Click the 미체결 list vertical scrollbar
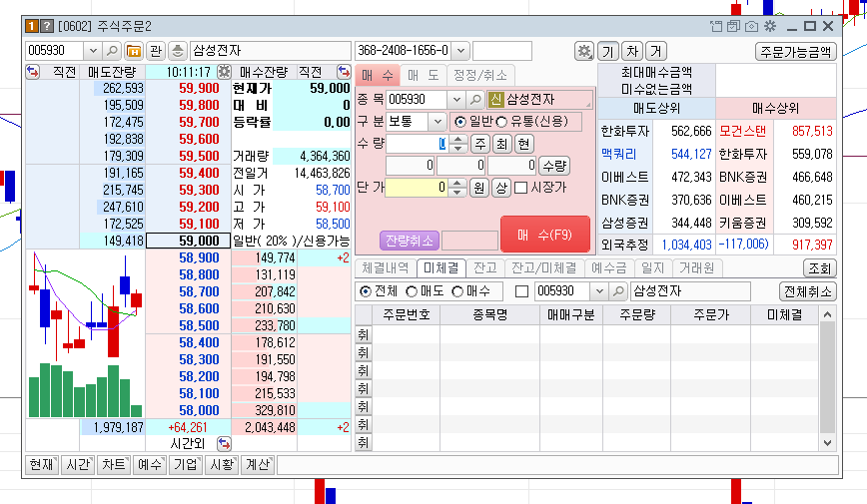The width and height of the screenshot is (867, 504). [x=827, y=378]
